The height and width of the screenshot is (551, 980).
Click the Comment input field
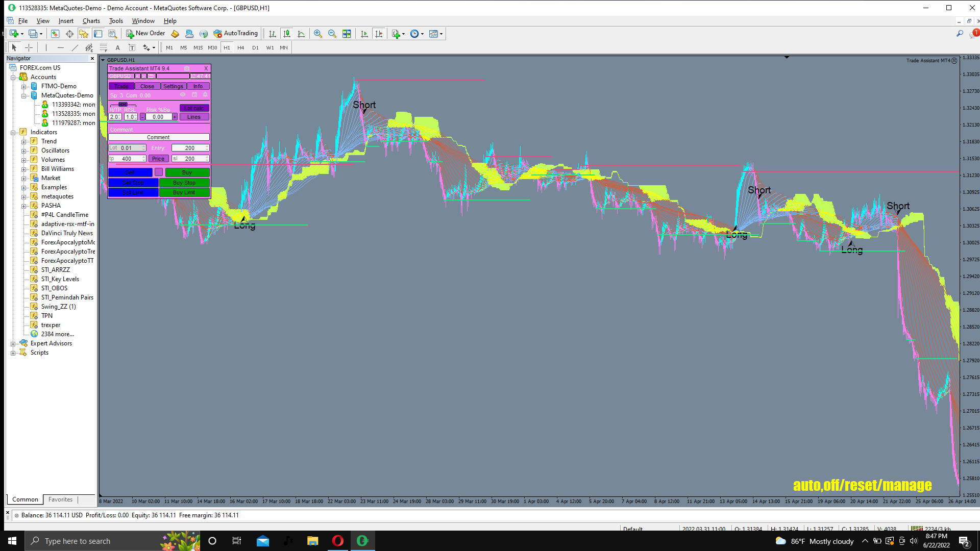click(158, 137)
